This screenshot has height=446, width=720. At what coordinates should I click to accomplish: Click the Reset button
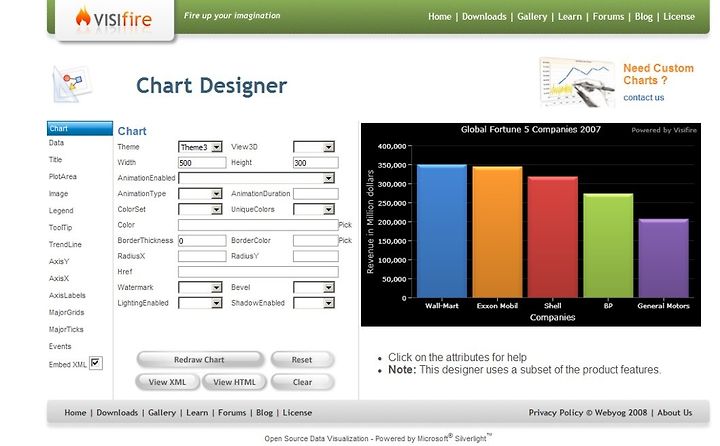pos(302,360)
